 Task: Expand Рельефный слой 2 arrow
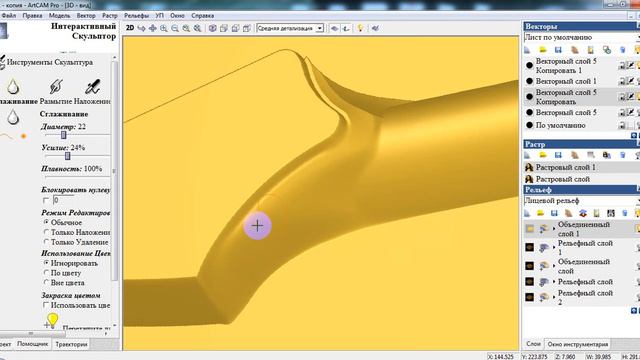[x=554, y=297]
